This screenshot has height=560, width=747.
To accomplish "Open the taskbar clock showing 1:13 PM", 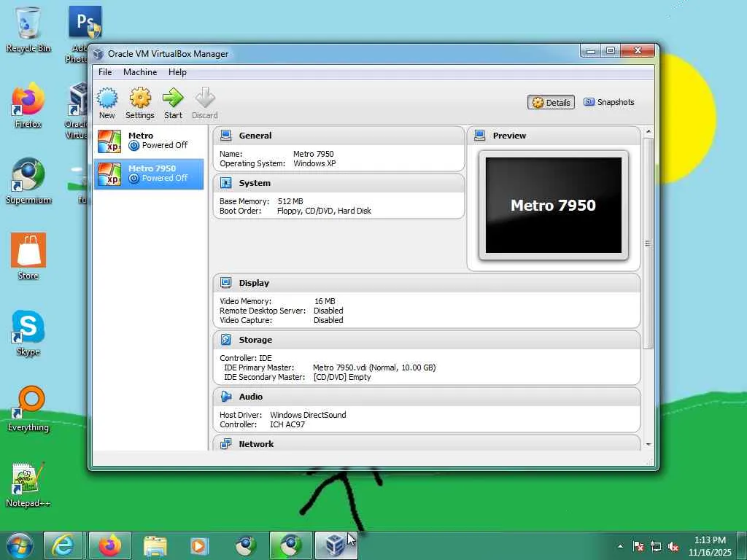I will click(x=710, y=546).
